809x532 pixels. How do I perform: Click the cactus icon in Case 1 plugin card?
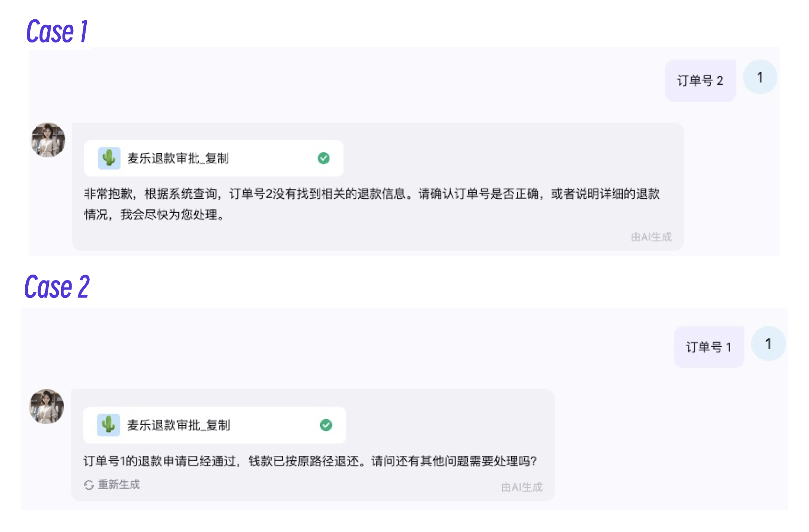pos(109,158)
